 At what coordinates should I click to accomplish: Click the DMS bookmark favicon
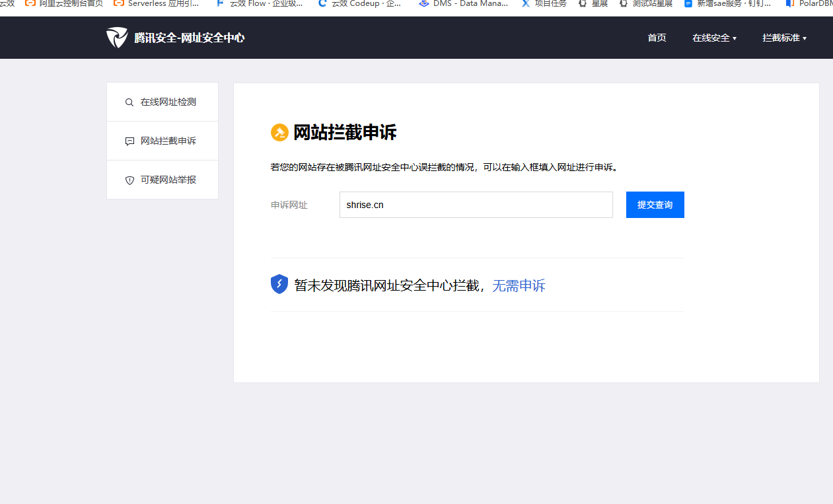click(424, 3)
